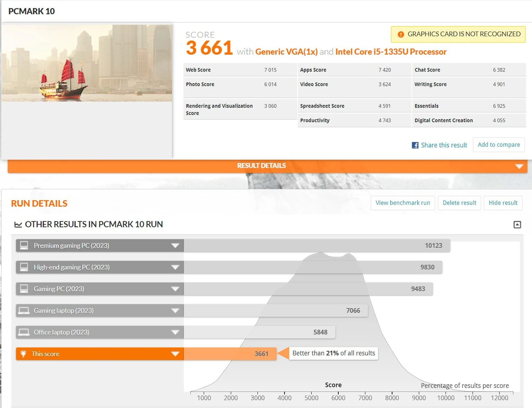Click the 9483 Gaming PC score bar
Screen dimensions: 532x408
pos(308,289)
